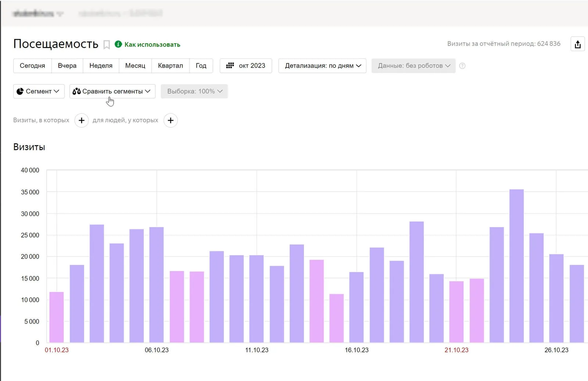Click the chart bar for 11.10.23
This screenshot has height=381, width=588.
257,299
